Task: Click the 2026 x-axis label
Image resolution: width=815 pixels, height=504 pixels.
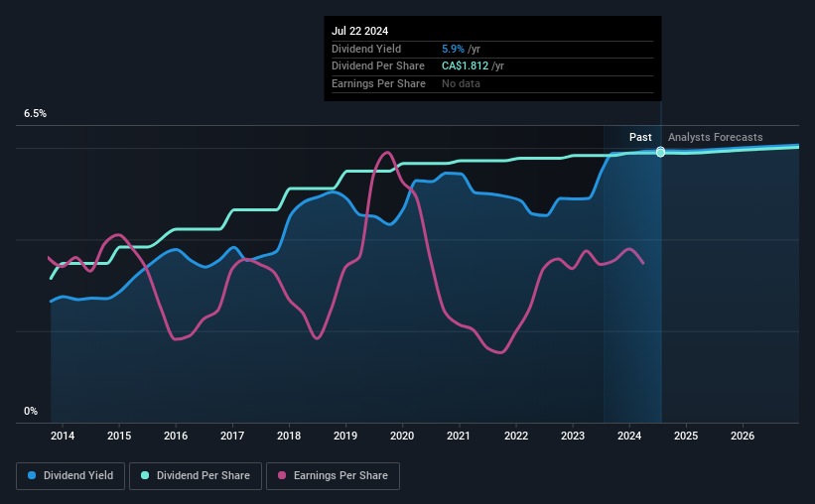Action: click(743, 436)
